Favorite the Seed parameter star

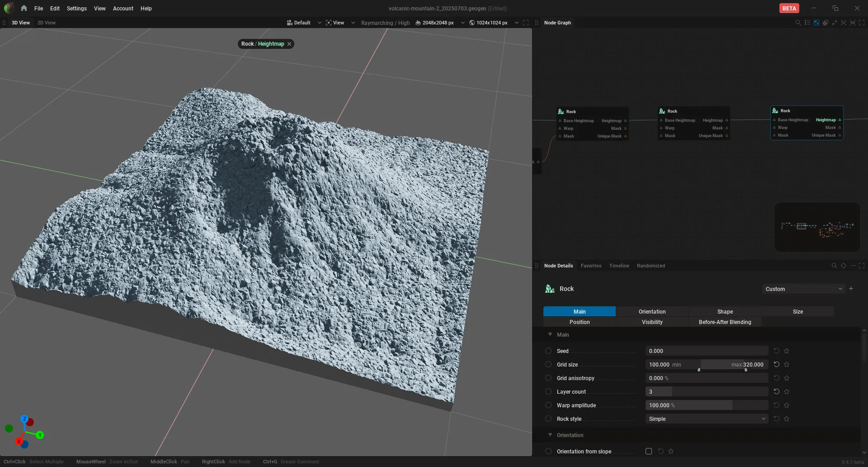[787, 351]
